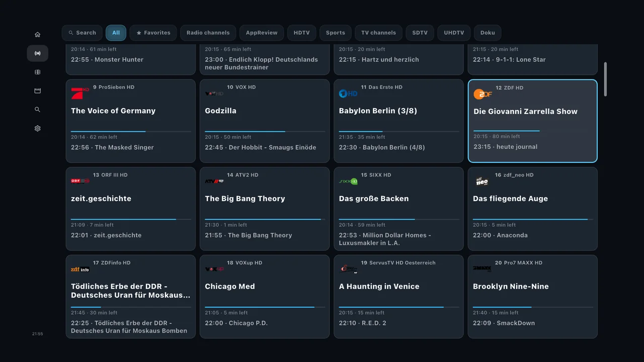
Task: Click the ProSieben HD channel logo
Action: (80, 94)
